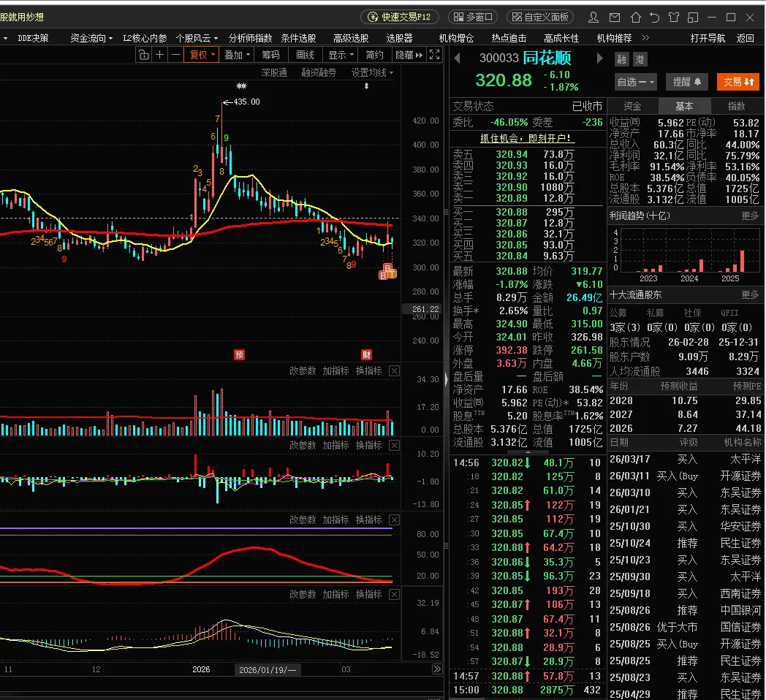Open 机构增仓 menu item

point(456,38)
